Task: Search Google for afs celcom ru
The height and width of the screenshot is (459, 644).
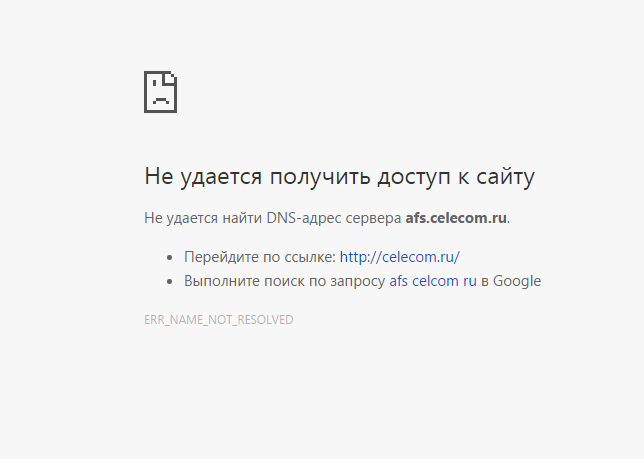Action: [433, 281]
